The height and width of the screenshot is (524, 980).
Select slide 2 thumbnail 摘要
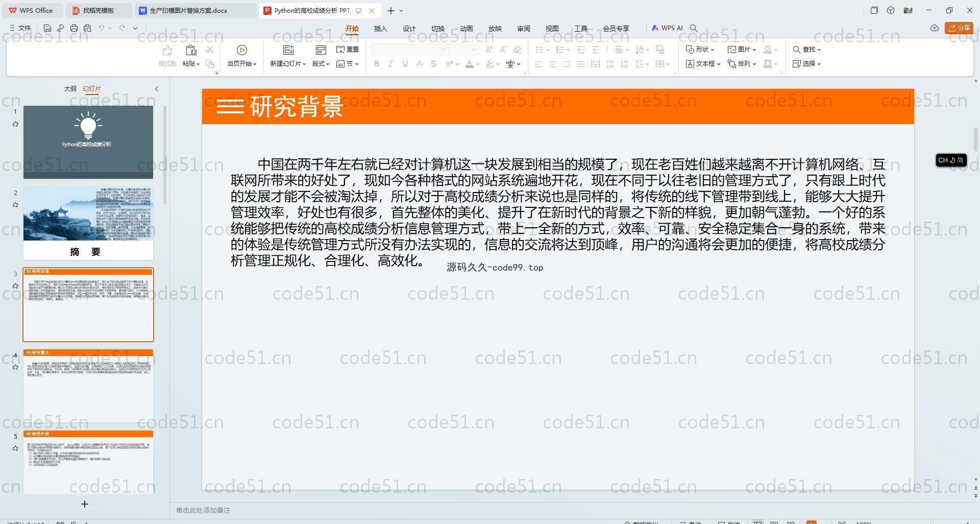(x=88, y=223)
